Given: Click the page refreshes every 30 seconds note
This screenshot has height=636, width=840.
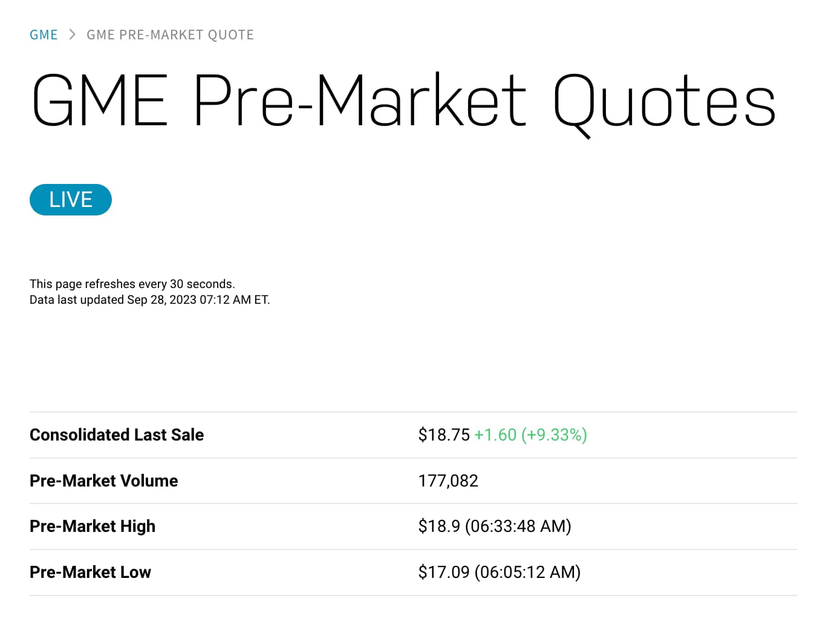Looking at the screenshot, I should tap(132, 284).
